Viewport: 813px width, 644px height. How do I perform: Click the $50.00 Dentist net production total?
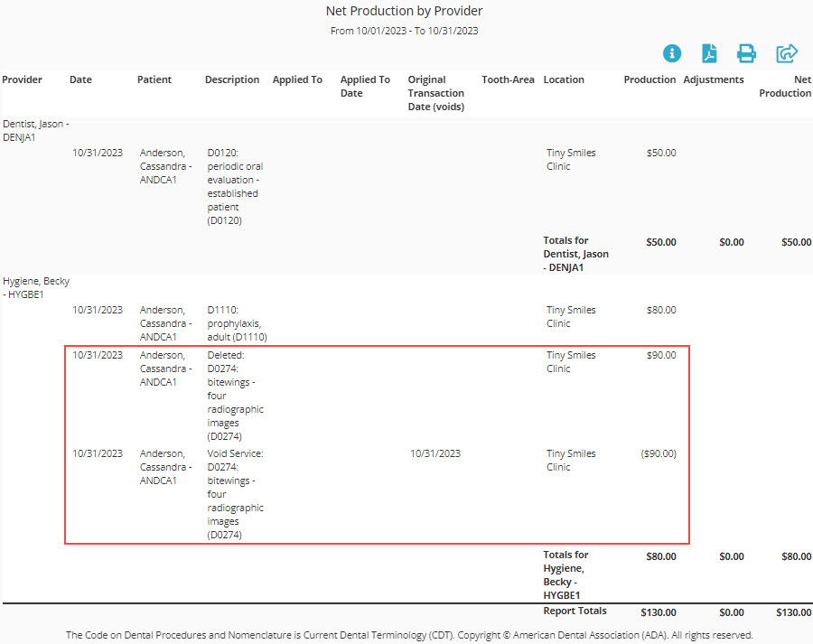tap(797, 242)
